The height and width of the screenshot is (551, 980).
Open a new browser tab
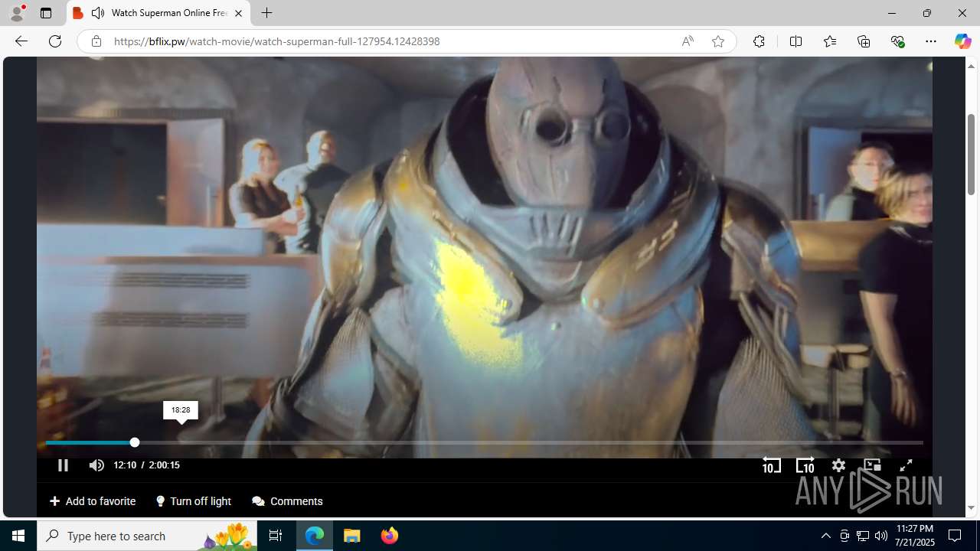tap(266, 13)
